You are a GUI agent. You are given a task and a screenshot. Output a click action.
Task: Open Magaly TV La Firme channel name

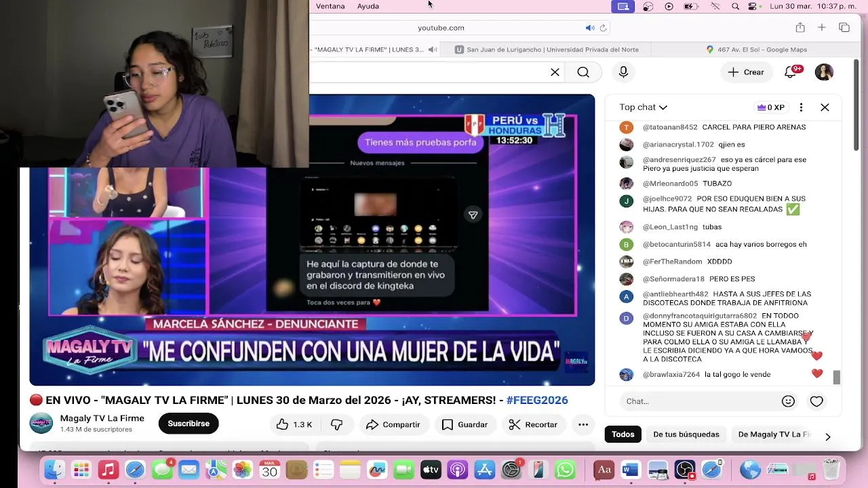(x=102, y=418)
